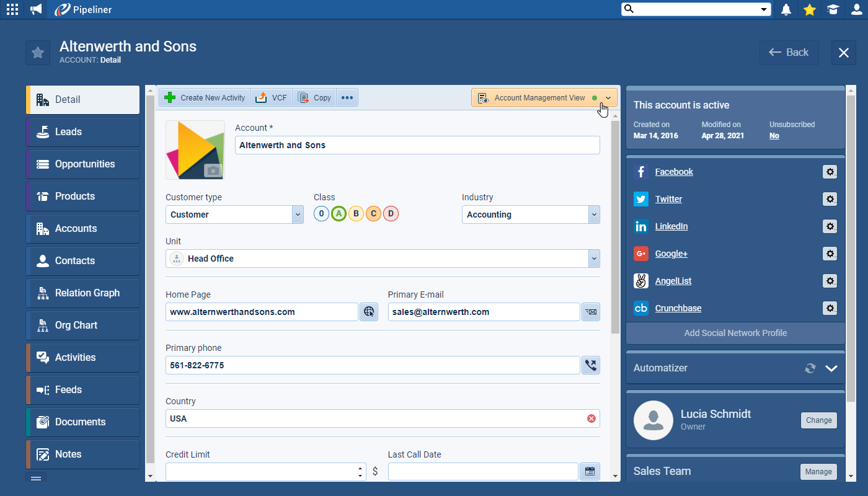Click the notifications bell in the top bar
868x496 pixels.
pos(786,9)
